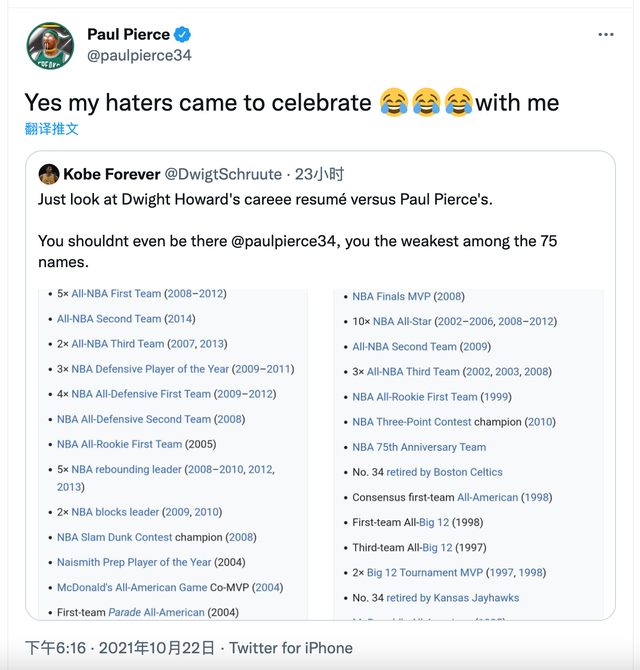The width and height of the screenshot is (640, 670).
Task: Open the tweet's three-dot more options menu
Action: pos(605,35)
